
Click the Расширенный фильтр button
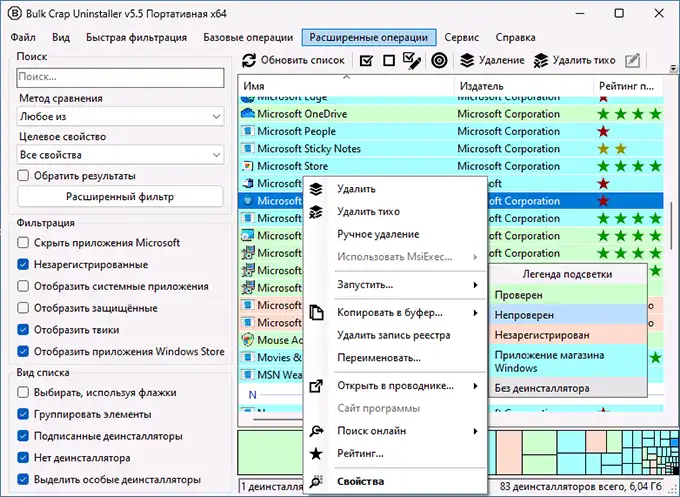120,196
